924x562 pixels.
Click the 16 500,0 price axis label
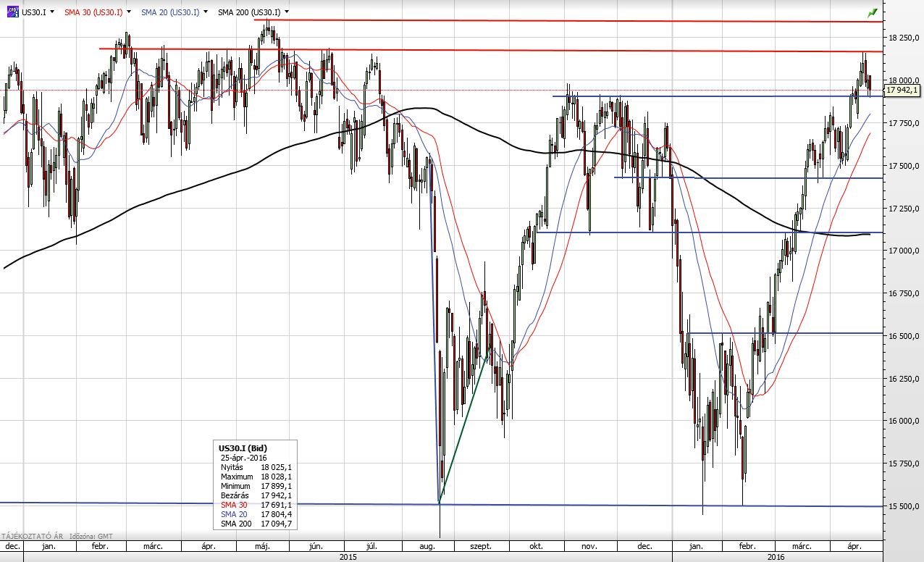[x=904, y=336]
